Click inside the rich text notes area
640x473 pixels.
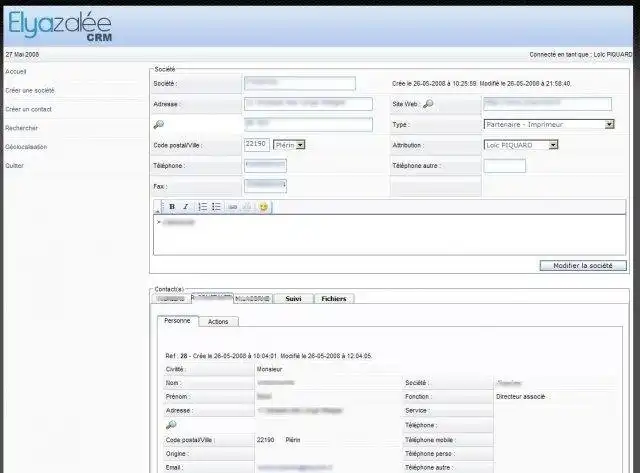coord(389,235)
